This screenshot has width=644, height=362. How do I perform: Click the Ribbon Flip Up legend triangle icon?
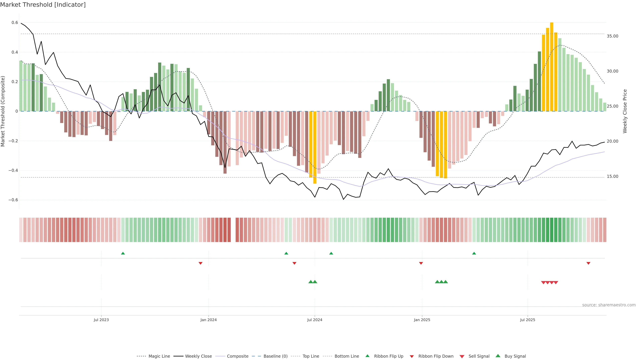tap(367, 356)
